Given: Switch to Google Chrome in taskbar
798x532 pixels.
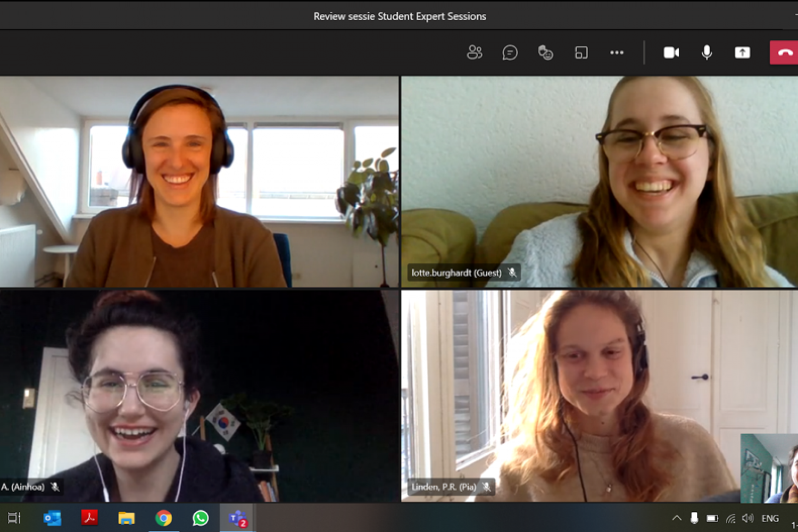Looking at the screenshot, I should click(163, 518).
